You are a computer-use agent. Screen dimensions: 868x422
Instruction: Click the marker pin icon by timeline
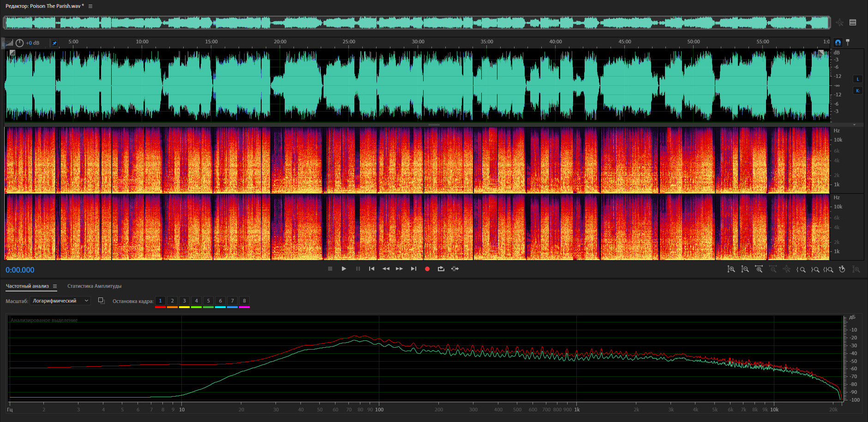848,42
